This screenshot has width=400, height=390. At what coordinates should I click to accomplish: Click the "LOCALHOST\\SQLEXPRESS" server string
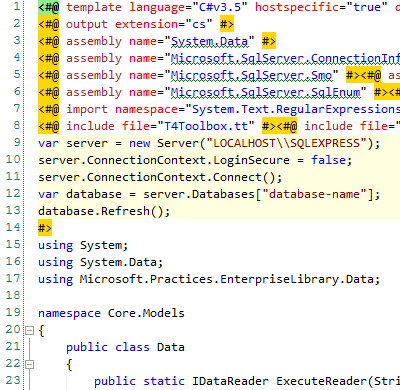pos(286,143)
